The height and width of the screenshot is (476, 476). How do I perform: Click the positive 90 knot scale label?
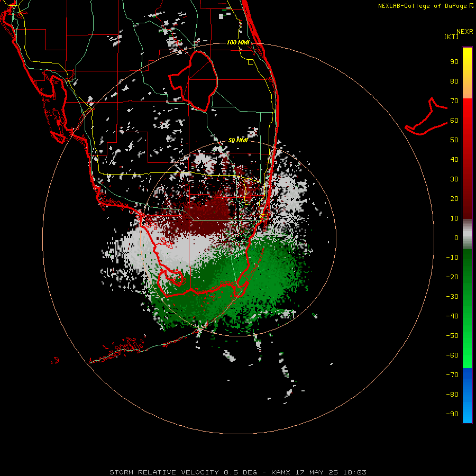click(454, 62)
